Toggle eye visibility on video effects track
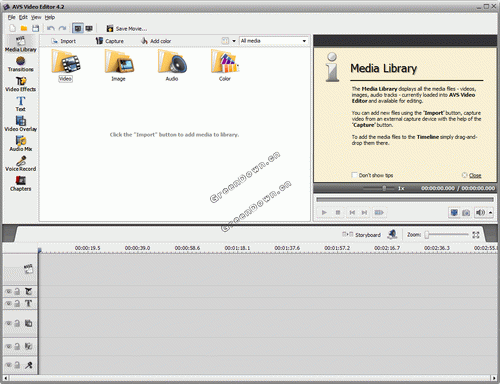Image resolution: width=500 pixels, height=384 pixels. 8,292
